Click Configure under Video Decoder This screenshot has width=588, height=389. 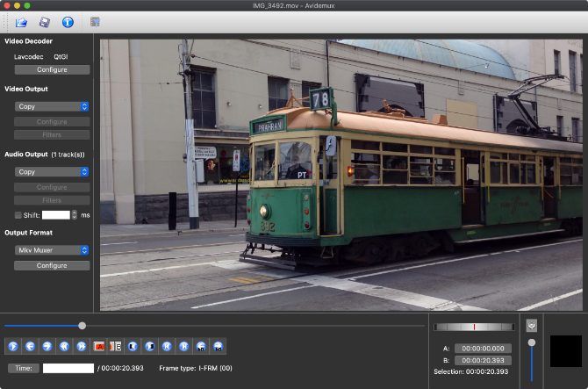pos(52,69)
